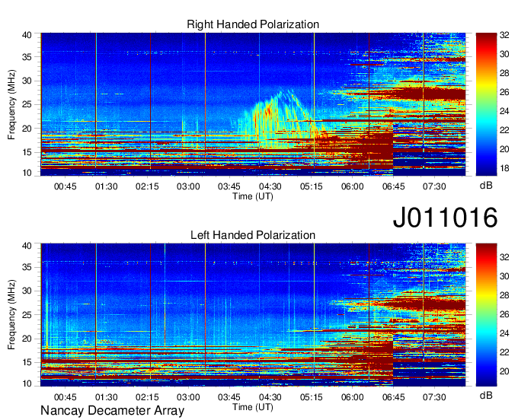Viewport: 518px width, 420px height.
Task: Click the Time (UT) label under Right Handed plot
Action: pyautogui.click(x=253, y=196)
